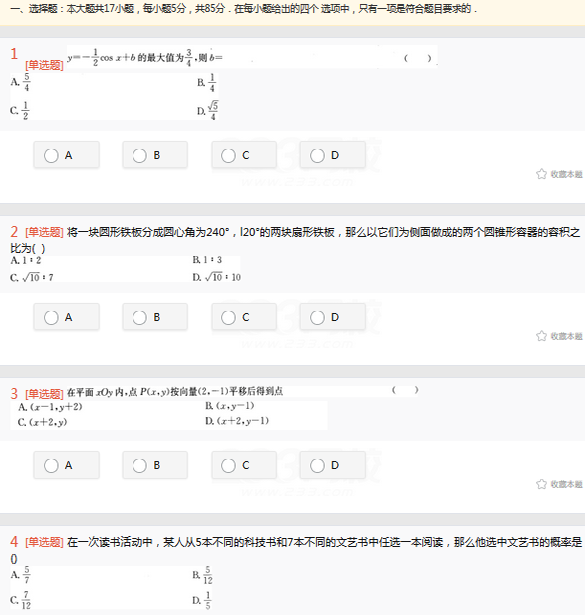The width and height of the screenshot is (585, 615).
Task: Select option D for question 3
Action: point(332,465)
